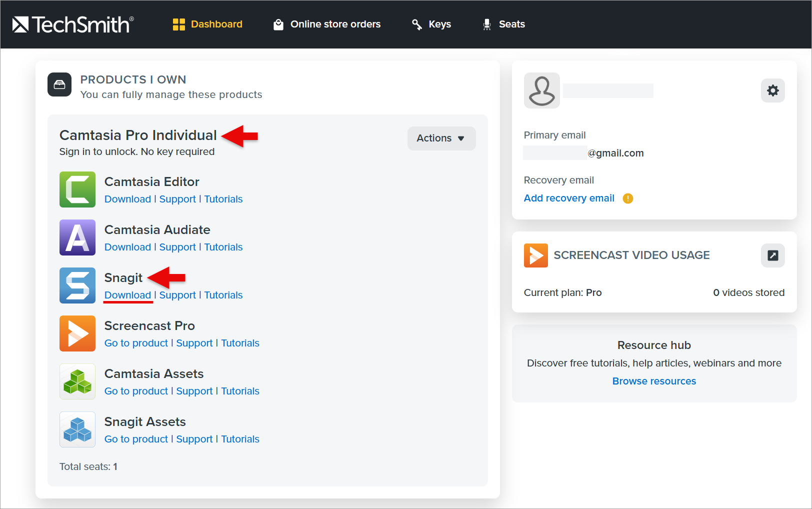Click the user profile avatar
This screenshot has width=812, height=509.
point(542,90)
